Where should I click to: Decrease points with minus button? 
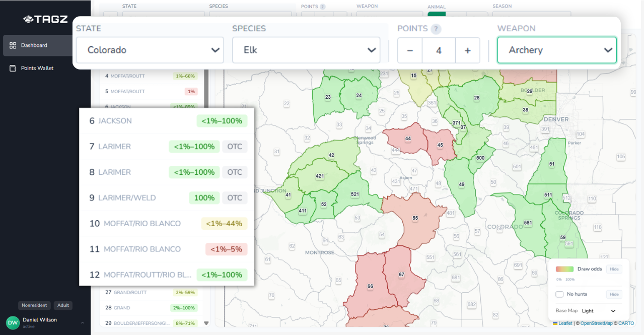(x=410, y=50)
